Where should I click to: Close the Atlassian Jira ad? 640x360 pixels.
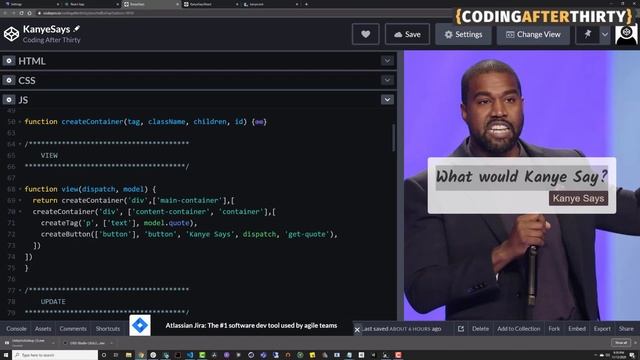click(x=357, y=329)
